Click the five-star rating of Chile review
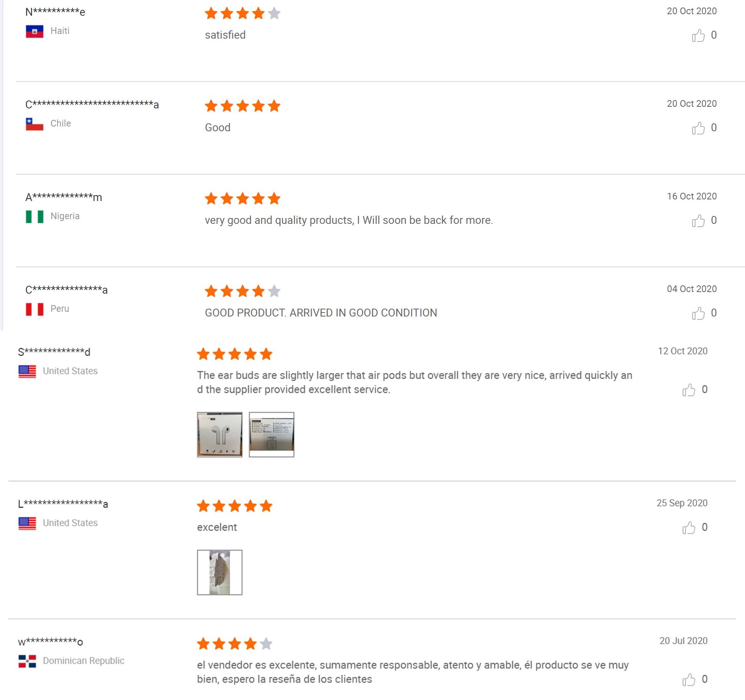Viewport: 745px width, 700px height. point(242,106)
